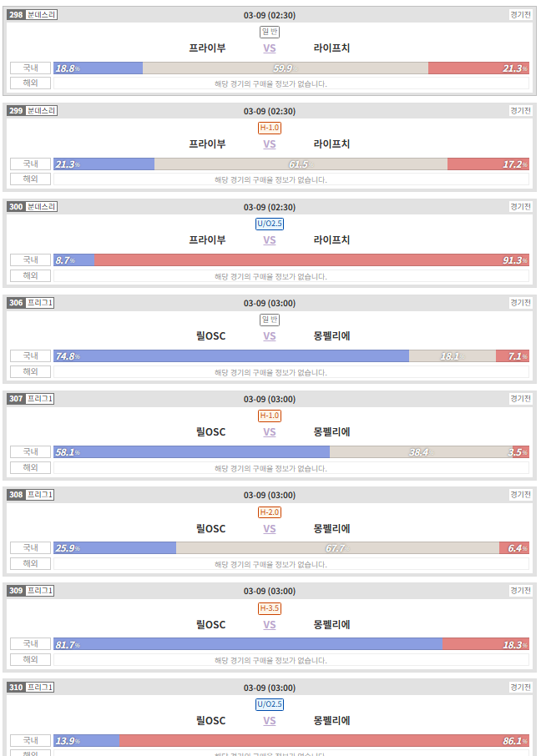Image resolution: width=541 pixels, height=756 pixels.
Task: Click the 일반 badge in match 306
Action: pos(270,320)
